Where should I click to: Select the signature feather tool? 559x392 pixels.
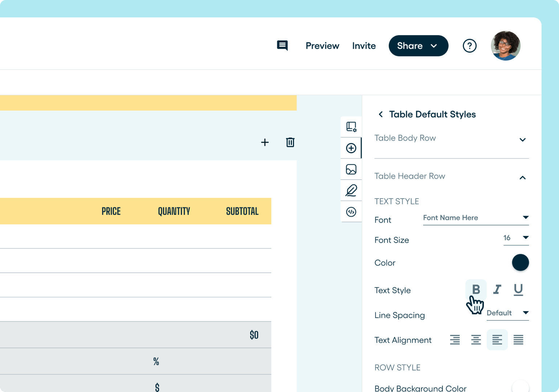click(351, 190)
